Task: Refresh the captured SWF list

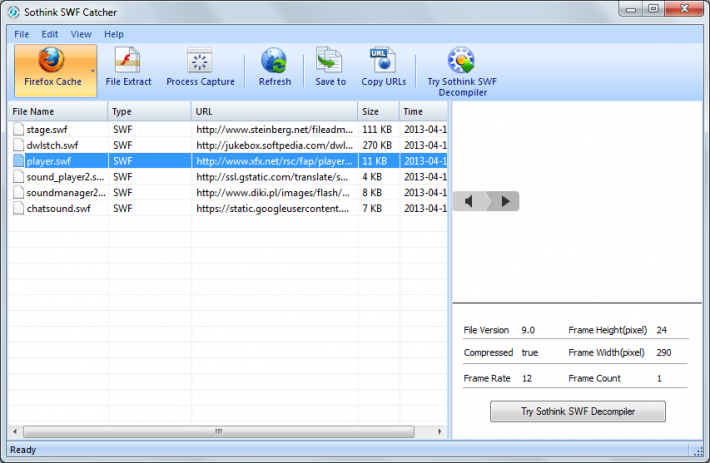Action: pos(274,67)
